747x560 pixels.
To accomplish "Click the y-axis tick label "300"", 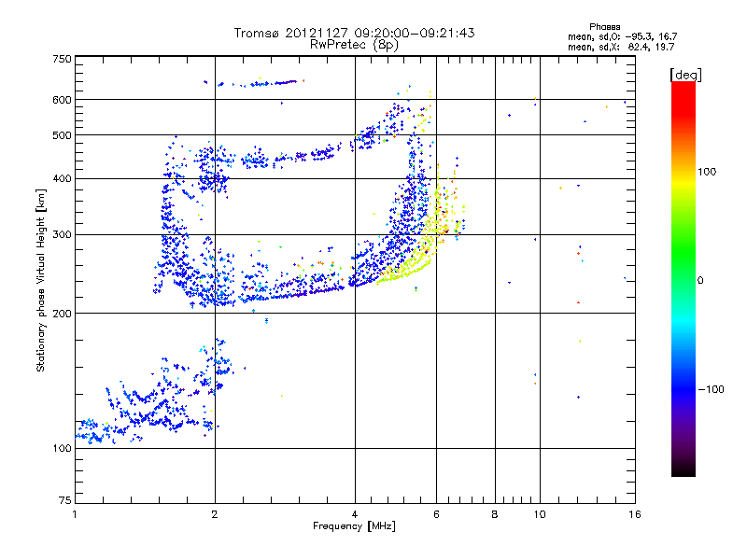I will 62,235.
